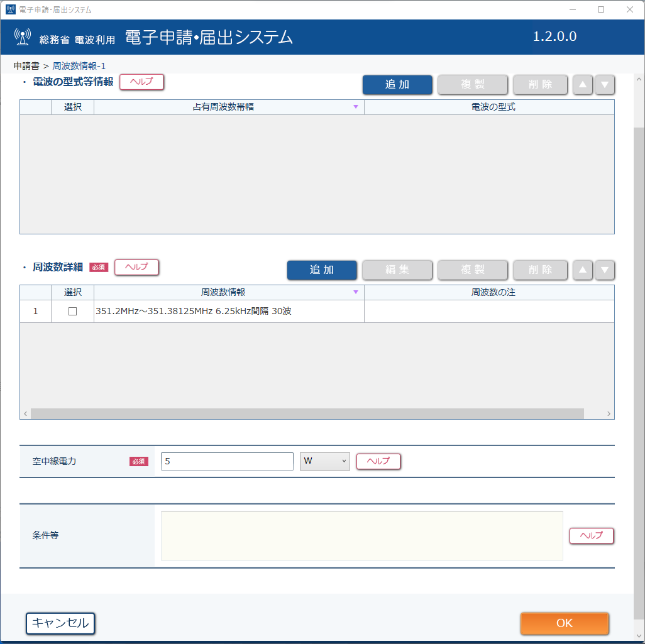
Task: Open ヘルプ for 空中線電力
Action: tap(378, 461)
